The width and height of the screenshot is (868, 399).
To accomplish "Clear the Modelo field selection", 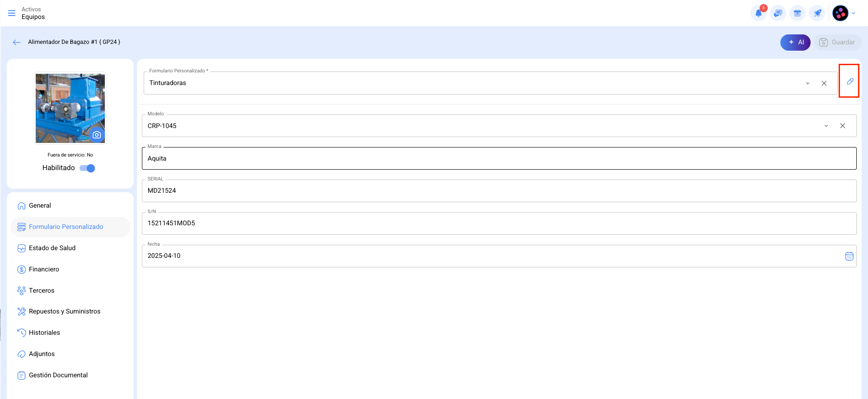I will [843, 126].
